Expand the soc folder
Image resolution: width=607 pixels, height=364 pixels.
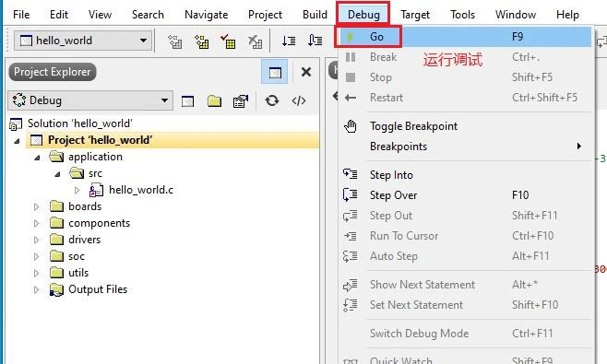pyautogui.click(x=36, y=257)
